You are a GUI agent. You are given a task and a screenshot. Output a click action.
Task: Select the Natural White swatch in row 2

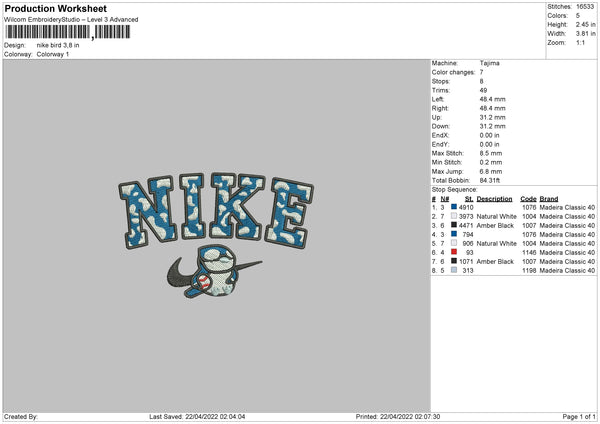454,216
